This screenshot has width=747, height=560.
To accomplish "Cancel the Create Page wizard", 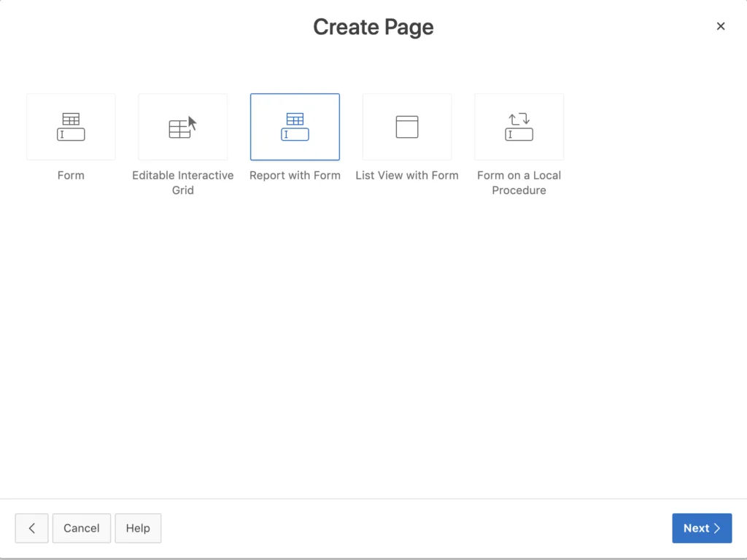I will [82, 528].
